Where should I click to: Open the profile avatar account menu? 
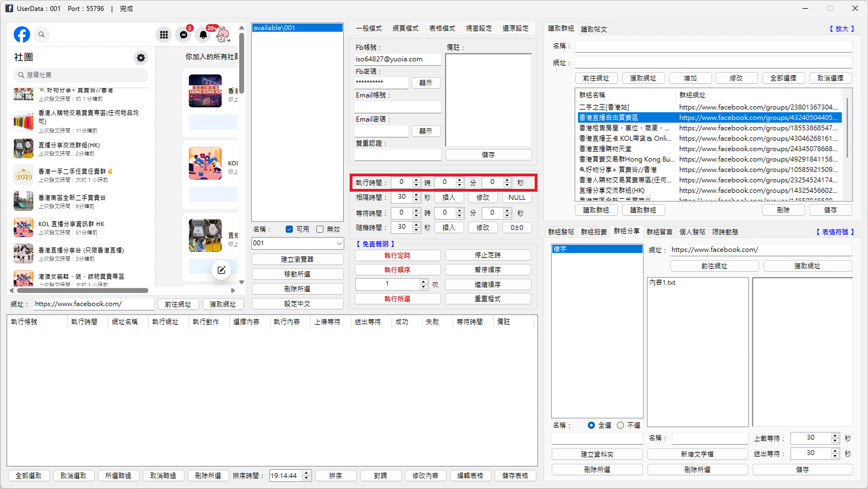tap(223, 34)
